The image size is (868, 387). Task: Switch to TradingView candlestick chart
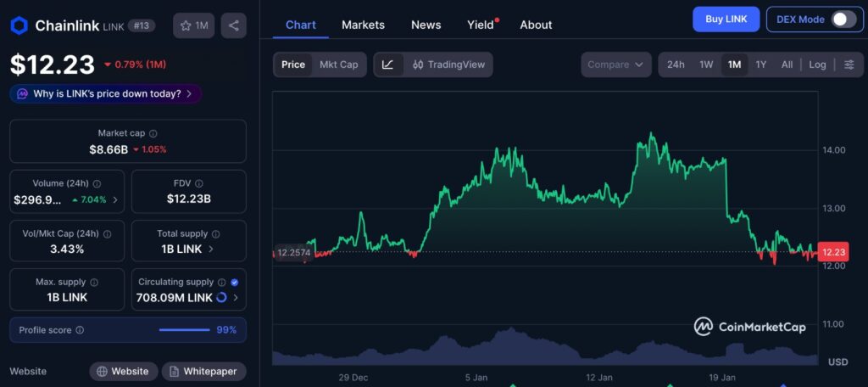coord(448,64)
